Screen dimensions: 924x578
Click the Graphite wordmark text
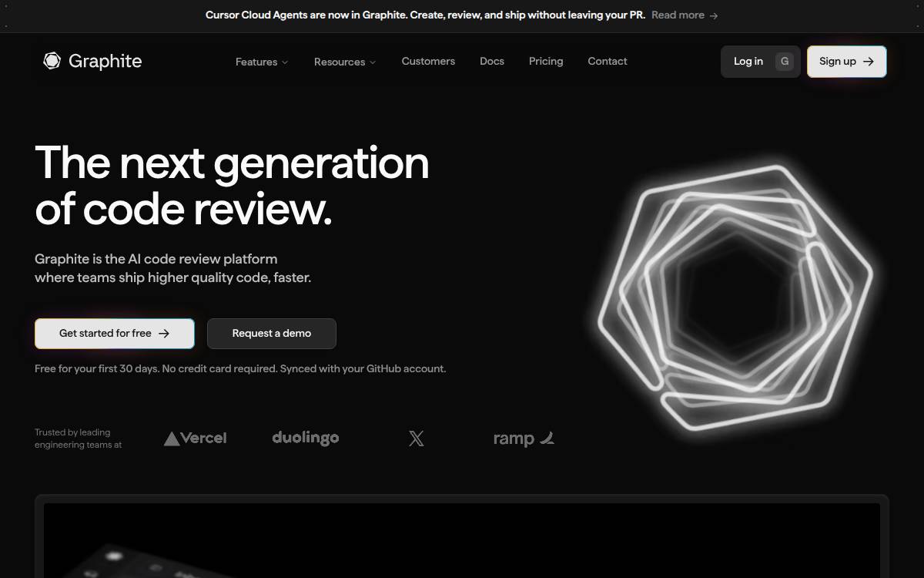(x=105, y=61)
